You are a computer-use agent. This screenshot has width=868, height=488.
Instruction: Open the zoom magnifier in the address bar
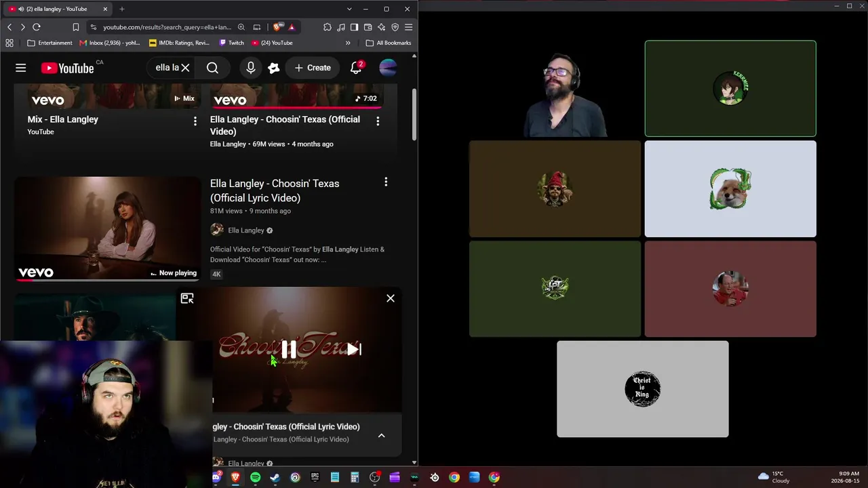tap(241, 27)
